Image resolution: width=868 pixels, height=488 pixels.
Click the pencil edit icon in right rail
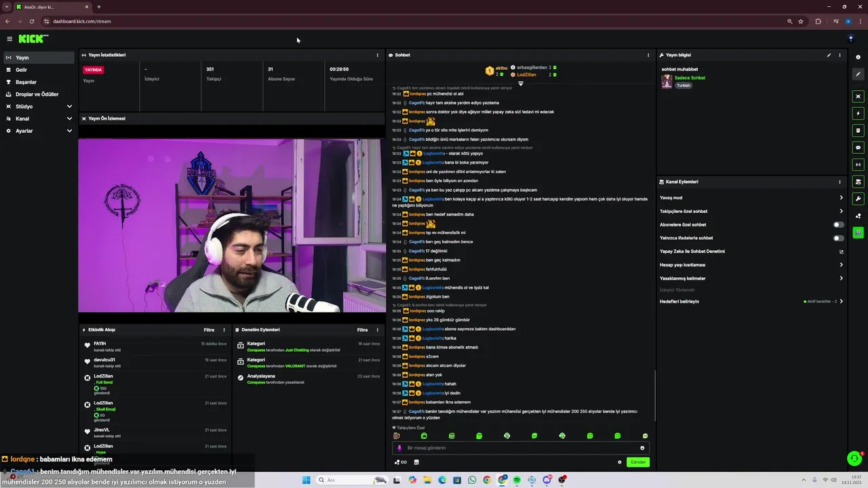click(859, 75)
